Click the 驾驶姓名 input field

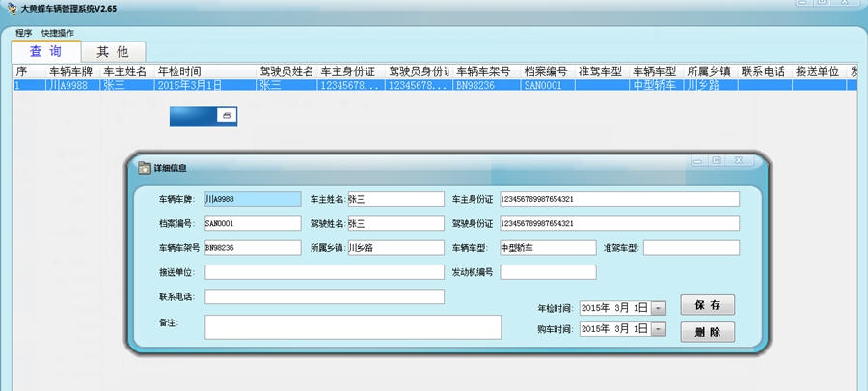click(395, 223)
